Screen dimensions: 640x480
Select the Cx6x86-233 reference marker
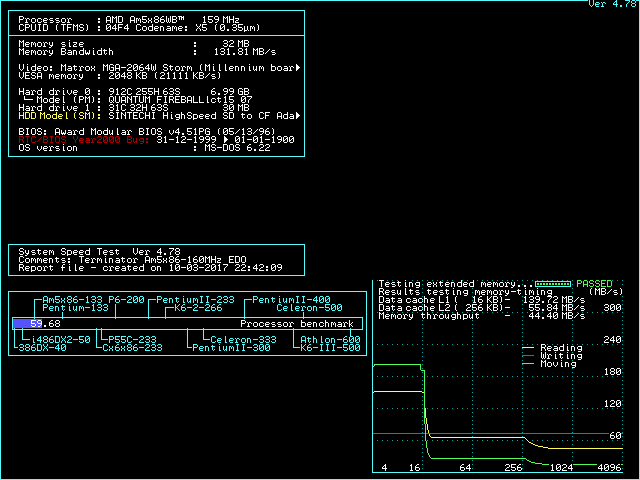[x=132, y=348]
